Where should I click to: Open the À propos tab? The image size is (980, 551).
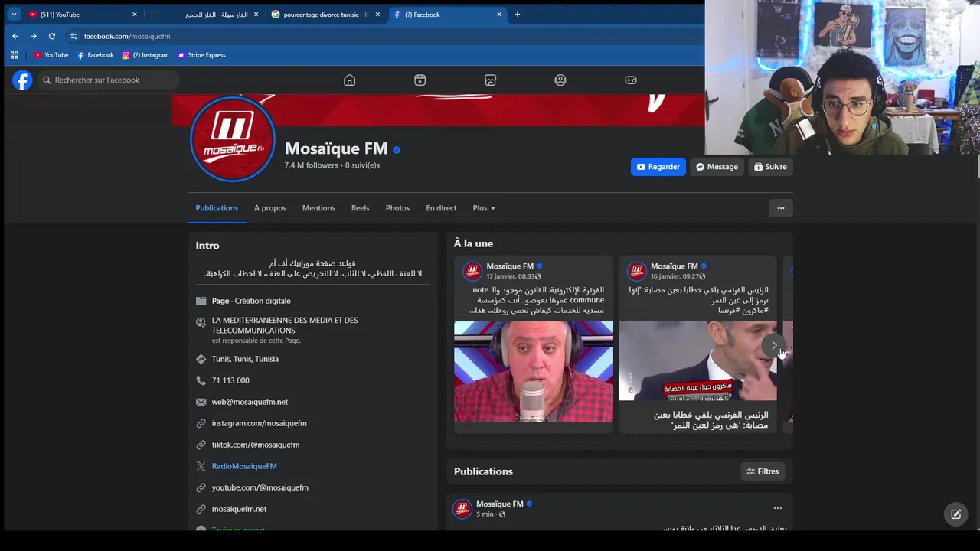(270, 208)
